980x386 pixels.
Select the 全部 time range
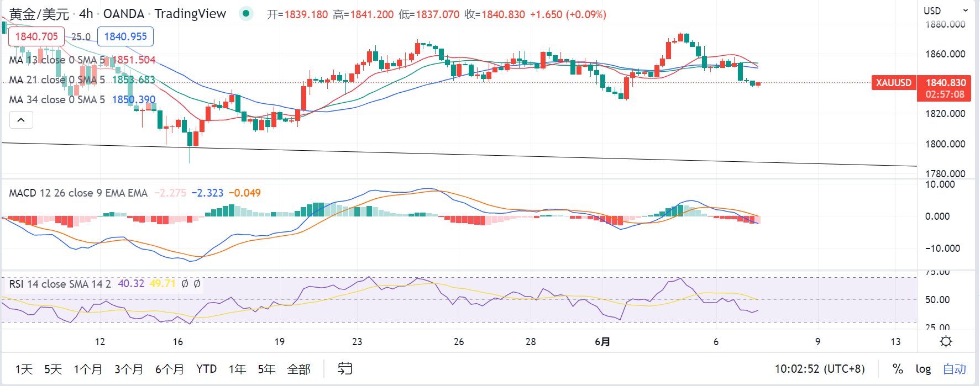(x=299, y=369)
